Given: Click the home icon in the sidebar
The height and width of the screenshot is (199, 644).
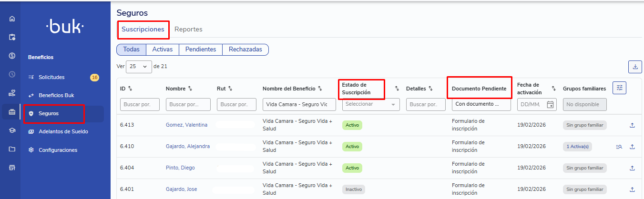Looking at the screenshot, I should 12,19.
